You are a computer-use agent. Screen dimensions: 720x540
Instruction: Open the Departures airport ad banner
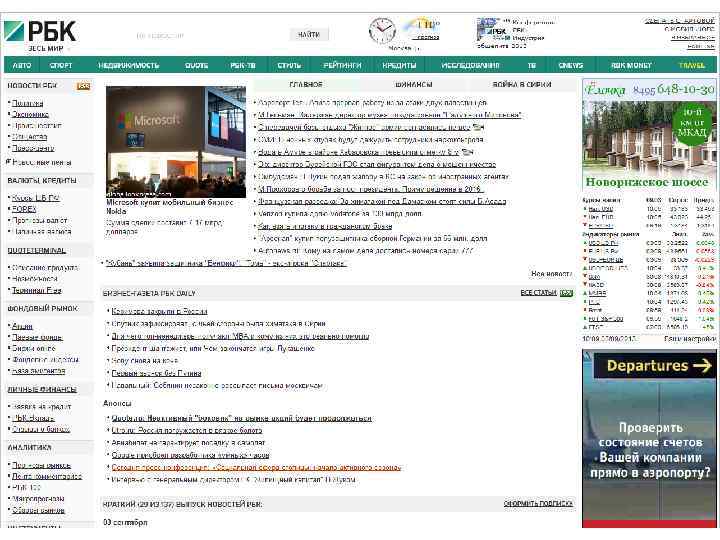pyautogui.click(x=649, y=439)
